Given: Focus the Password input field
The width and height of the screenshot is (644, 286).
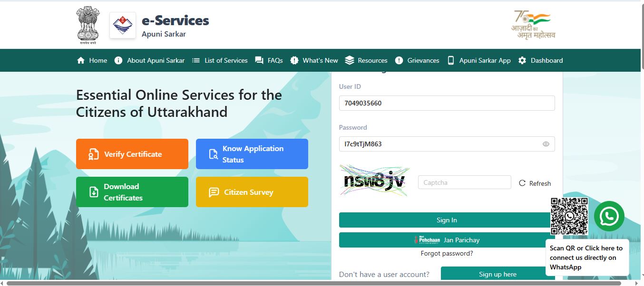Looking at the screenshot, I should pos(447,144).
